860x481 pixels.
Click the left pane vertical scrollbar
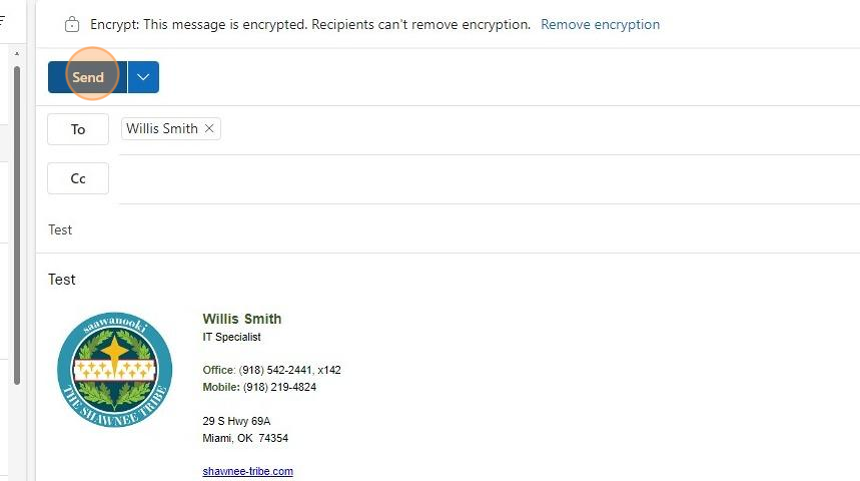click(x=16, y=220)
